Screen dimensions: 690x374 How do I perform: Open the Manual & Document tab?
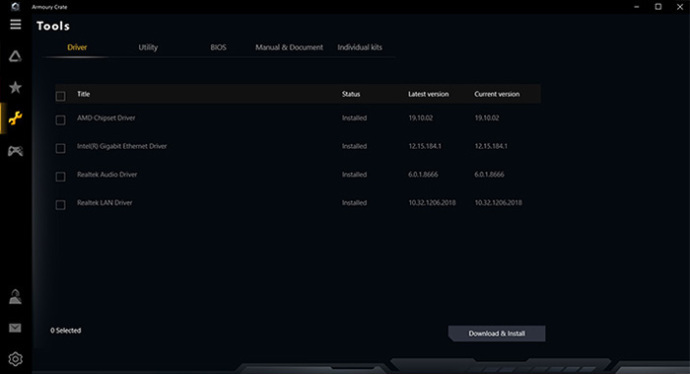(289, 47)
